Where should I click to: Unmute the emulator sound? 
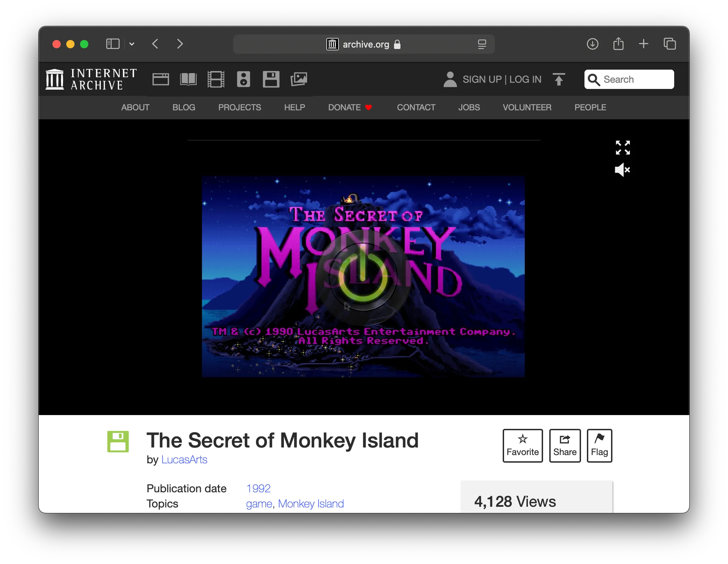pyautogui.click(x=622, y=170)
